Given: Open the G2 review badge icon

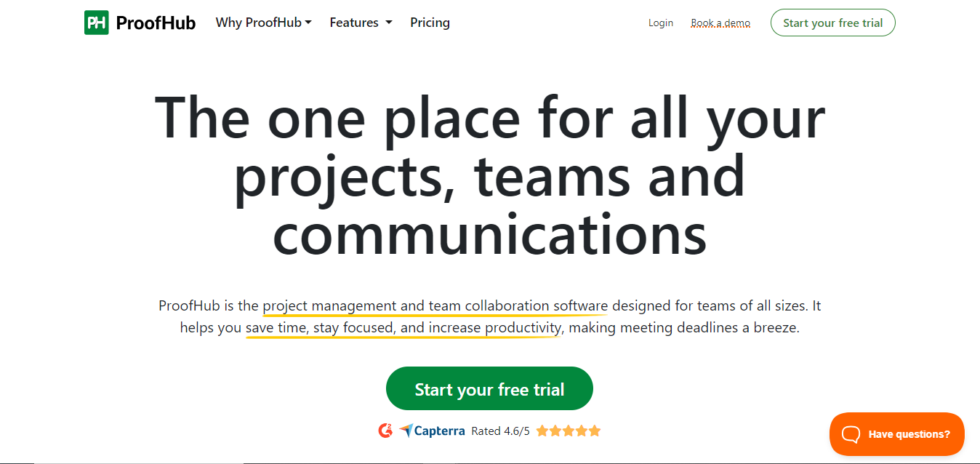Looking at the screenshot, I should (x=385, y=431).
